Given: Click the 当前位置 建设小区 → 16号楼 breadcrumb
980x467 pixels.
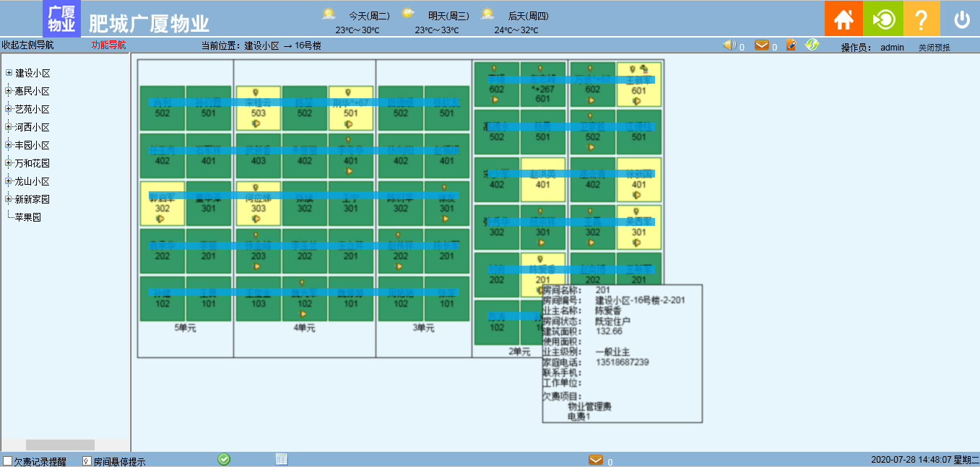Looking at the screenshot, I should [x=261, y=45].
